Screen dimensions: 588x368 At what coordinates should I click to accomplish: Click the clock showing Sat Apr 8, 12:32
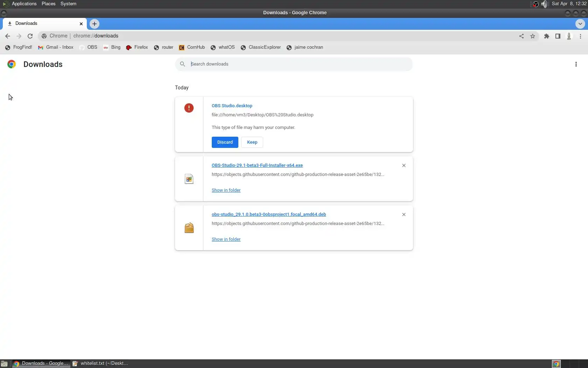click(x=569, y=4)
